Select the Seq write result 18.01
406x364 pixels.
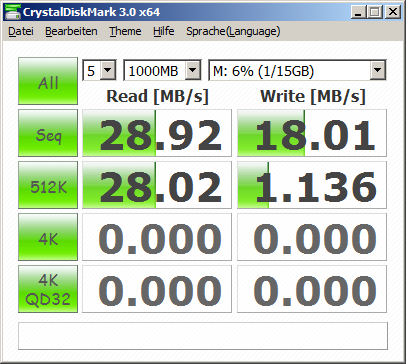pyautogui.click(x=312, y=133)
